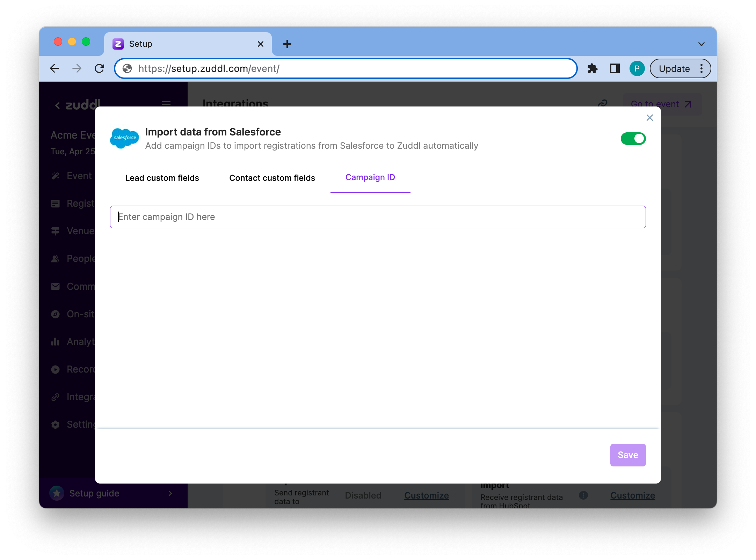Go back with browser back arrow
Viewport: 756px width, 560px height.
(54, 68)
